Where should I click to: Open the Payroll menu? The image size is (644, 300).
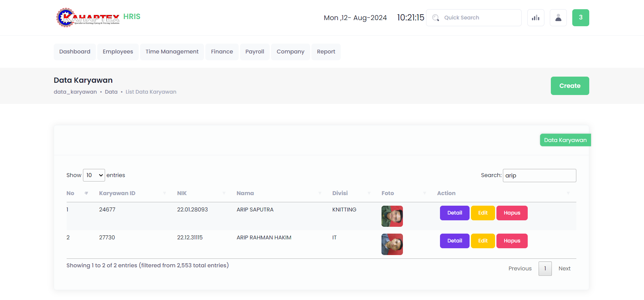pyautogui.click(x=255, y=52)
